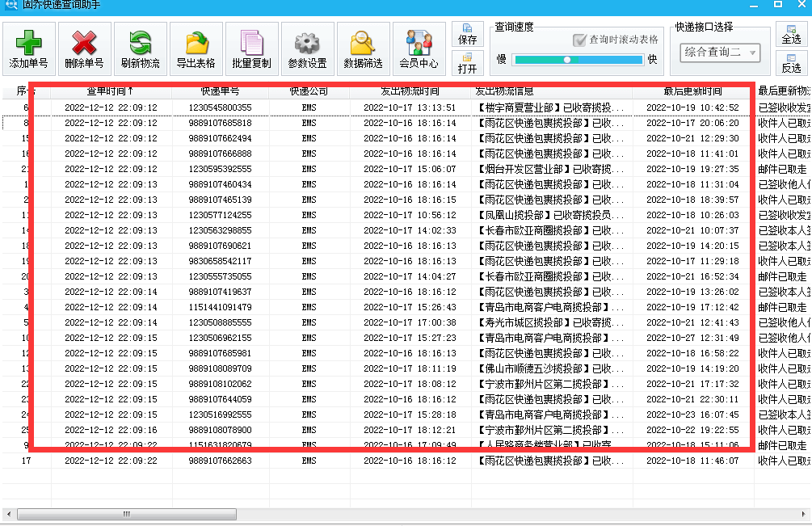The width and height of the screenshot is (812, 526).
Task: Select tracking number 9889108089709
Action: (220, 368)
